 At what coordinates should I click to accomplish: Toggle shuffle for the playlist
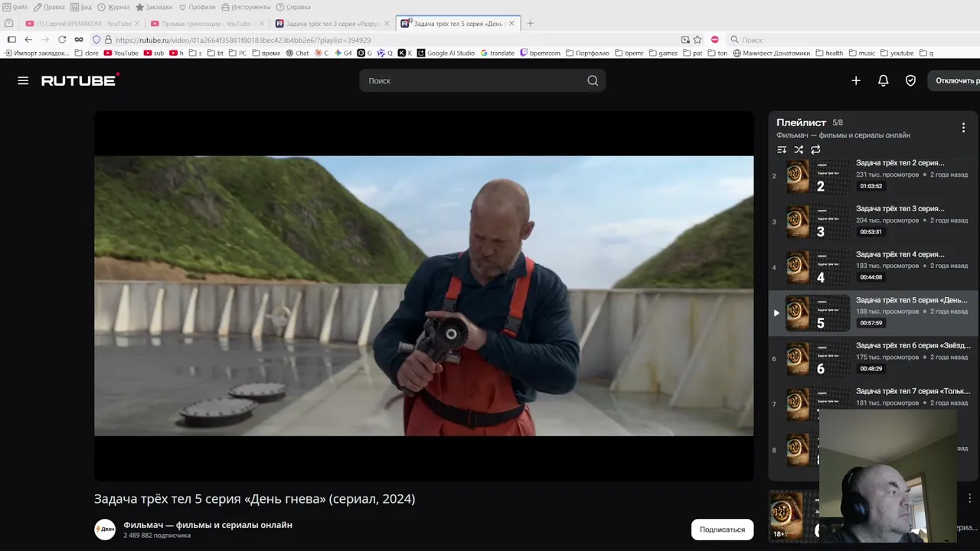point(799,150)
